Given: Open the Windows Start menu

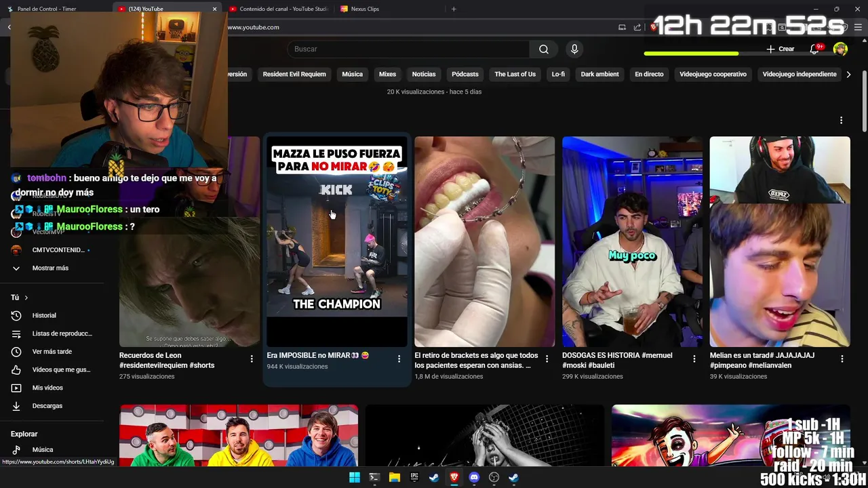Looking at the screenshot, I should click(354, 477).
